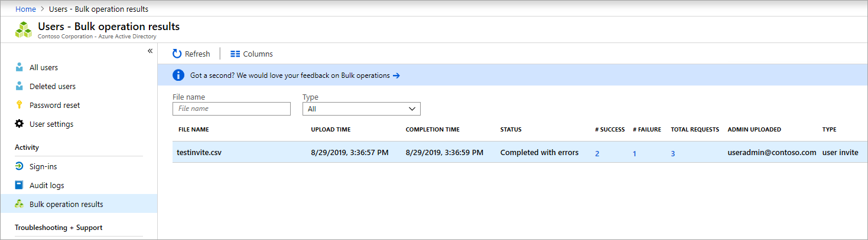Click the All users icon in sidebar
Image resolution: width=868 pixels, height=240 pixels.
coord(19,67)
